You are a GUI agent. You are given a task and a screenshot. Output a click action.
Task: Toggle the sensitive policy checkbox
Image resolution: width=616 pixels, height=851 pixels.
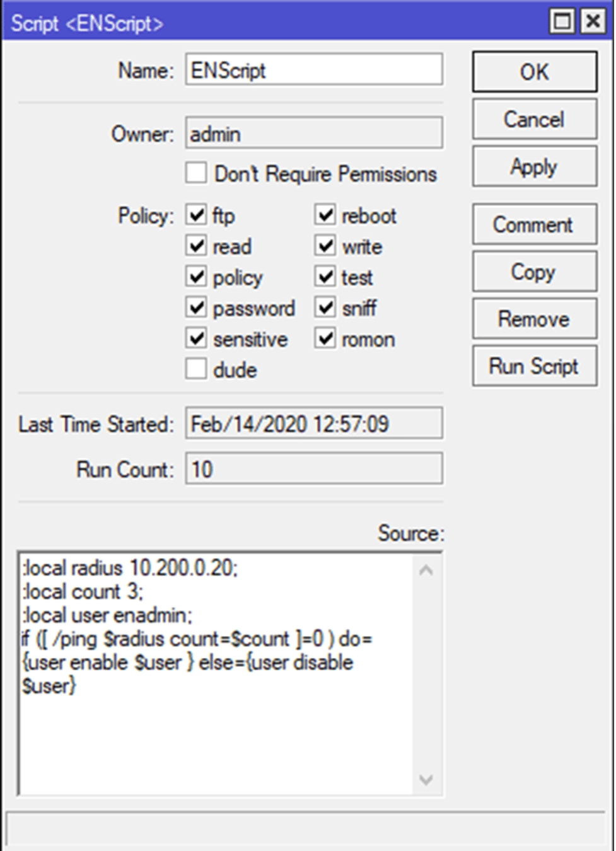196,339
